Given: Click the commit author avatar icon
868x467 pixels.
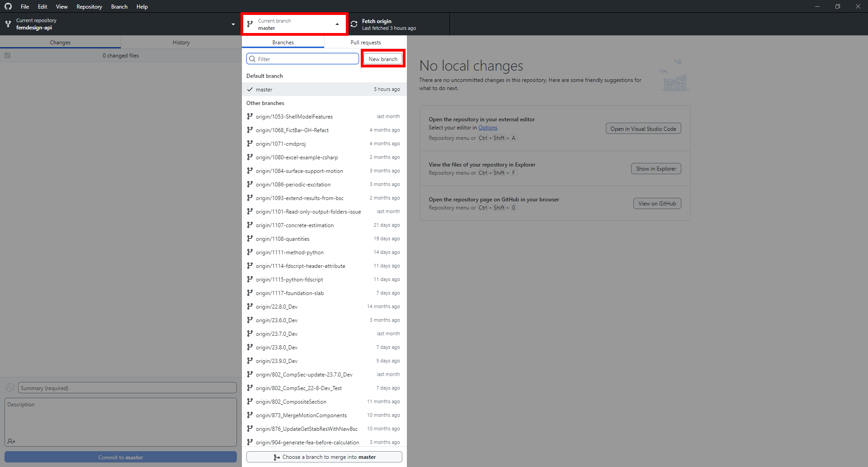Looking at the screenshot, I should pos(10,388).
